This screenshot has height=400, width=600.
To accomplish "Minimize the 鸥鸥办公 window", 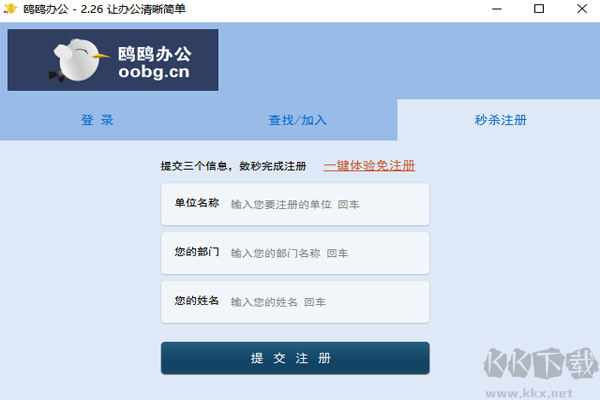I will pos(497,9).
